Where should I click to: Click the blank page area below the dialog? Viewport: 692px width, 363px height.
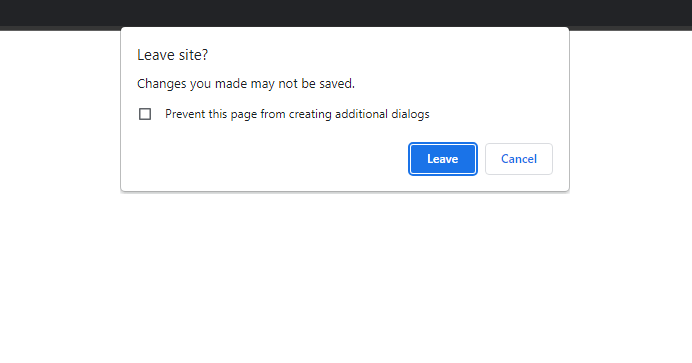tap(346, 278)
